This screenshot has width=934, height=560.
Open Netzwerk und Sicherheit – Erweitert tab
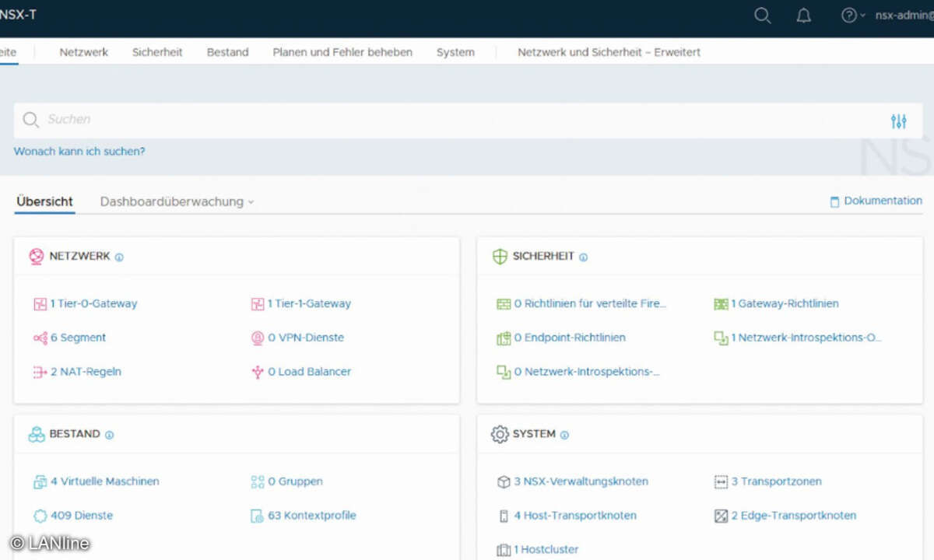pyautogui.click(x=609, y=52)
